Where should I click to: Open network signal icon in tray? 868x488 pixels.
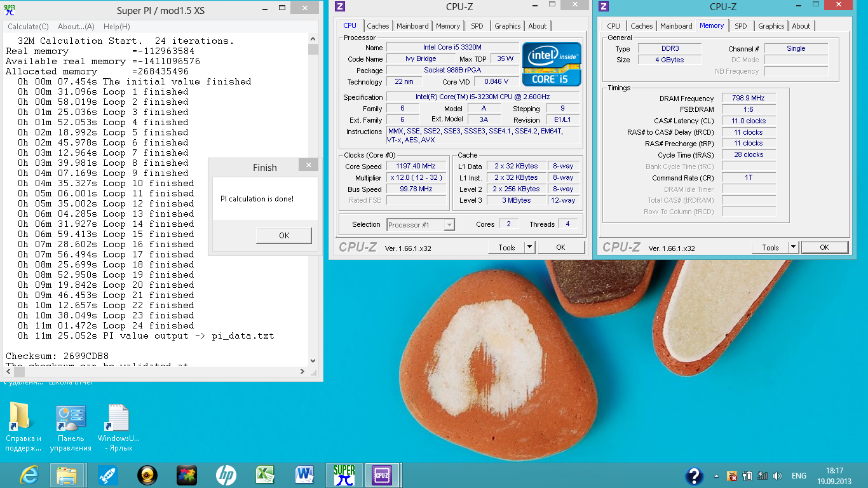(763, 476)
